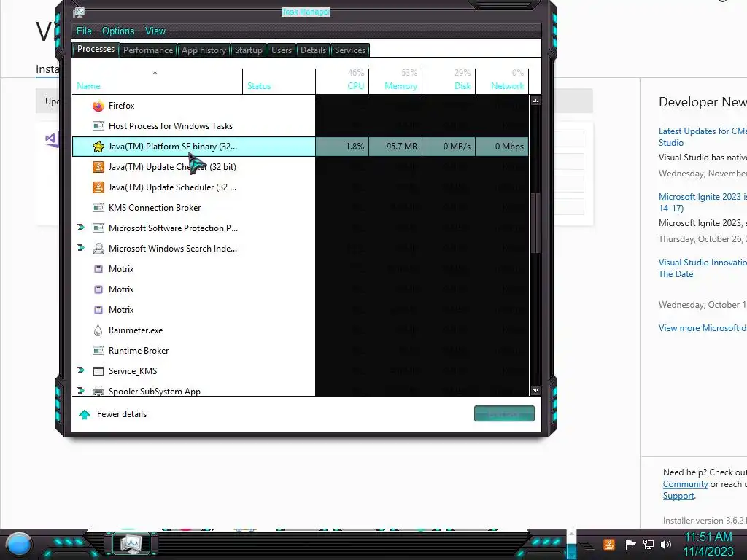Switch to the App history tab
The height and width of the screenshot is (560, 747).
click(x=204, y=50)
